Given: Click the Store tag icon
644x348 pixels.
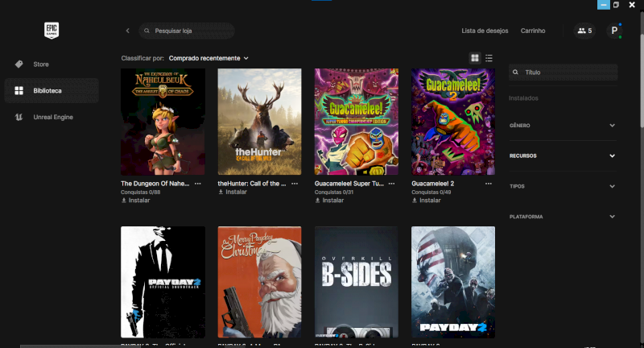Looking at the screenshot, I should [19, 64].
